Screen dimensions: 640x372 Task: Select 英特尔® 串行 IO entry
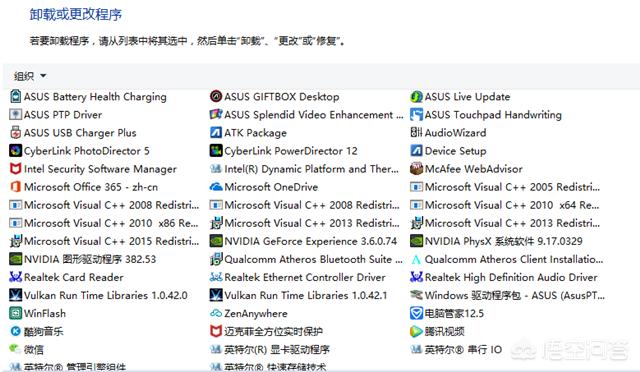(x=456, y=349)
